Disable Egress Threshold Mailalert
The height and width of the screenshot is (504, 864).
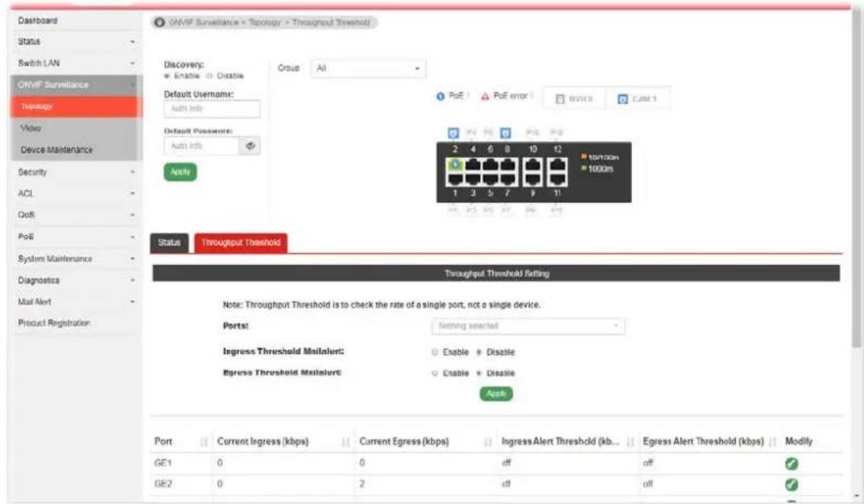pos(479,374)
